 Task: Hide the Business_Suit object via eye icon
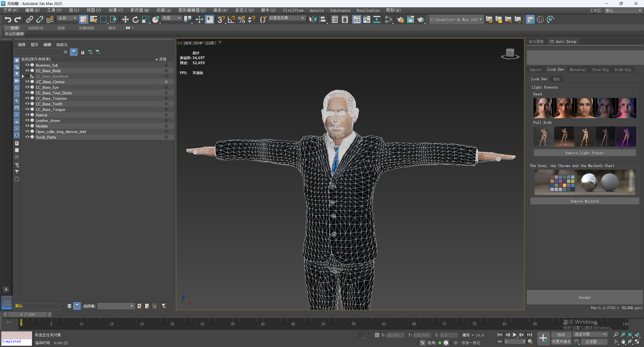tap(27, 65)
